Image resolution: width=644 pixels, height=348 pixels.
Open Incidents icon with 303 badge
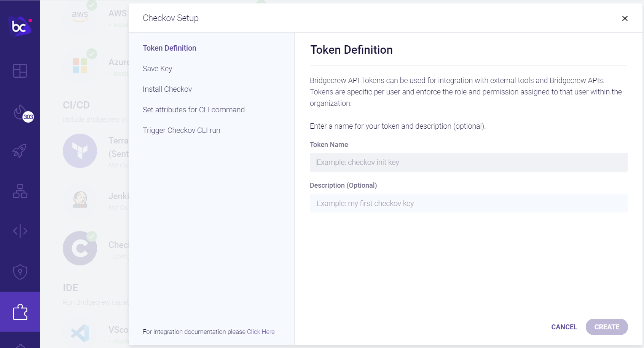coord(21,113)
